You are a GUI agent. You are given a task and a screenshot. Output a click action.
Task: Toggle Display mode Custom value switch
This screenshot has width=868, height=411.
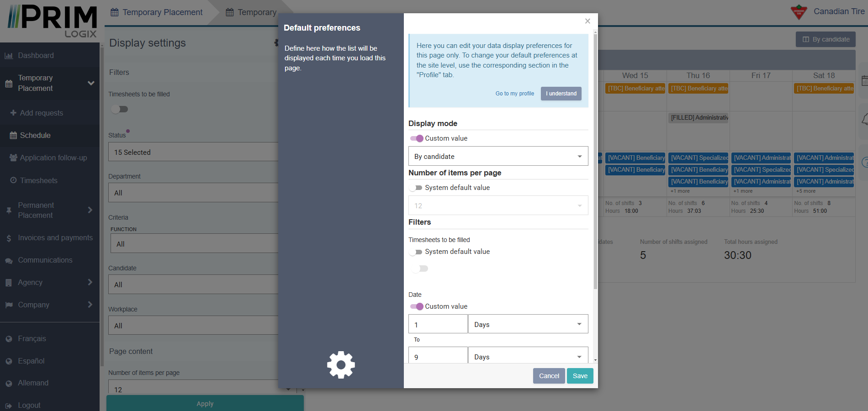(x=416, y=138)
